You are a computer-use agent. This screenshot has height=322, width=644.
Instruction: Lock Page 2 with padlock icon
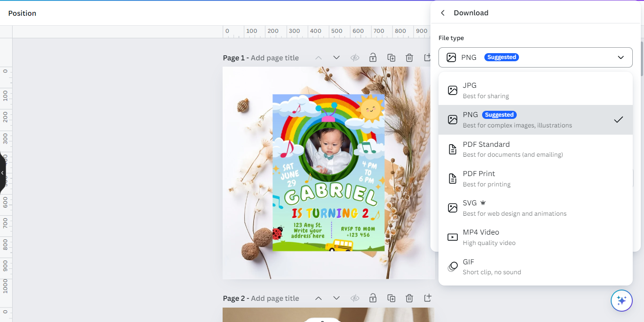tap(373, 298)
